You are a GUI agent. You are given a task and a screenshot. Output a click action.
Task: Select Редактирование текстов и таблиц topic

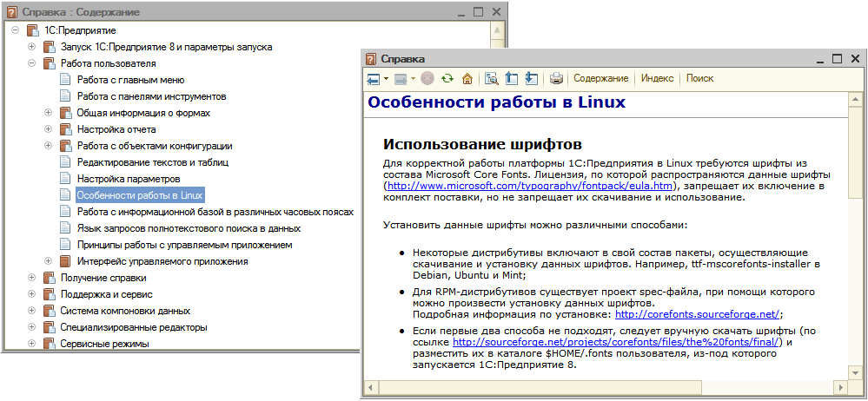click(x=152, y=162)
